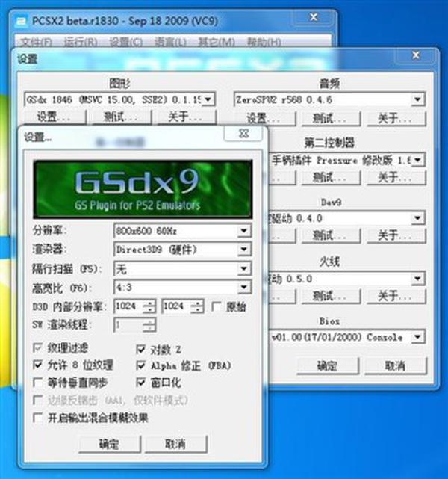
Task: Click 关于... button under 图形
Action: click(186, 117)
